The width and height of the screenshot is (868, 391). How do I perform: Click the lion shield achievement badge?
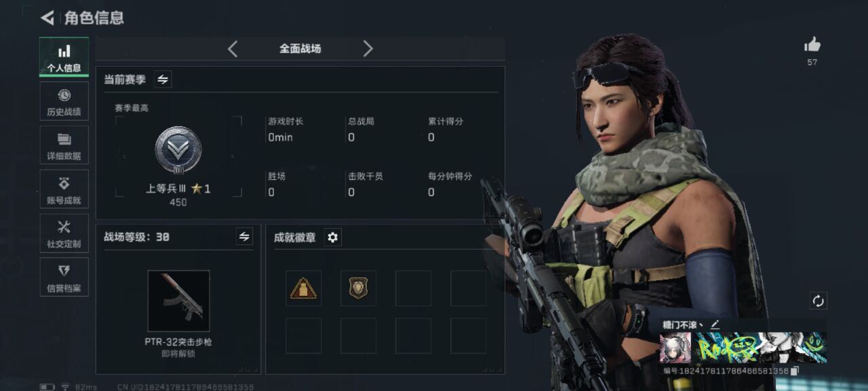coord(358,288)
